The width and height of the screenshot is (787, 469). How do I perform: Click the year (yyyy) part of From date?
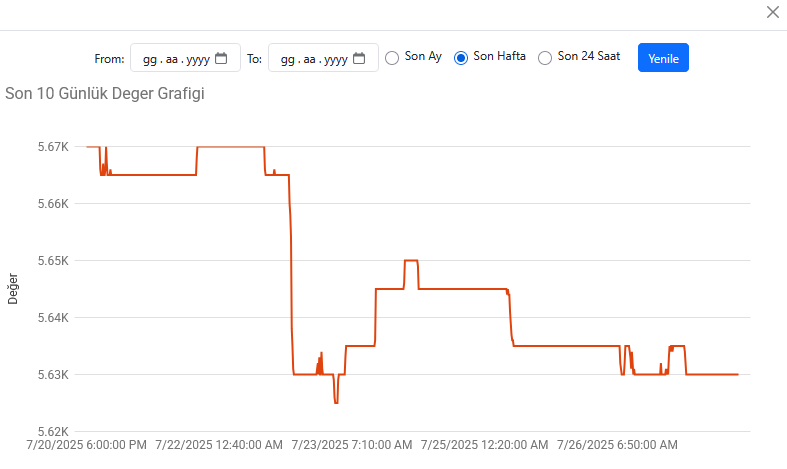[198, 59]
